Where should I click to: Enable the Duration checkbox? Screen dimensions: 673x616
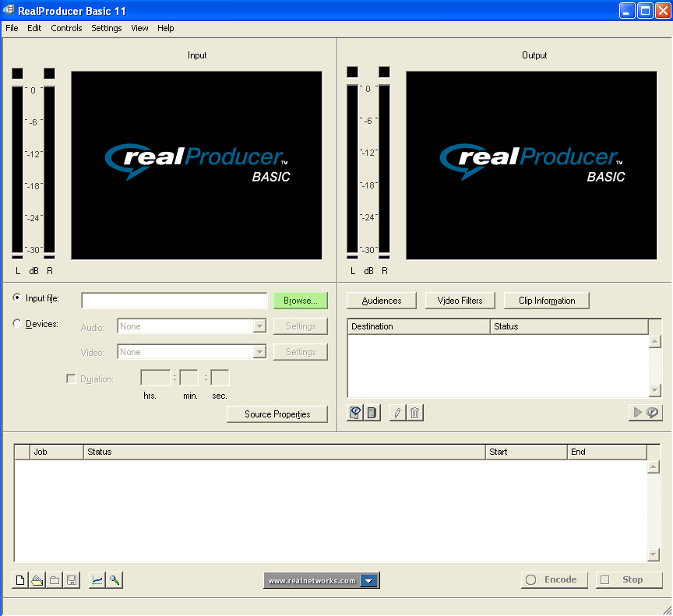pos(71,378)
